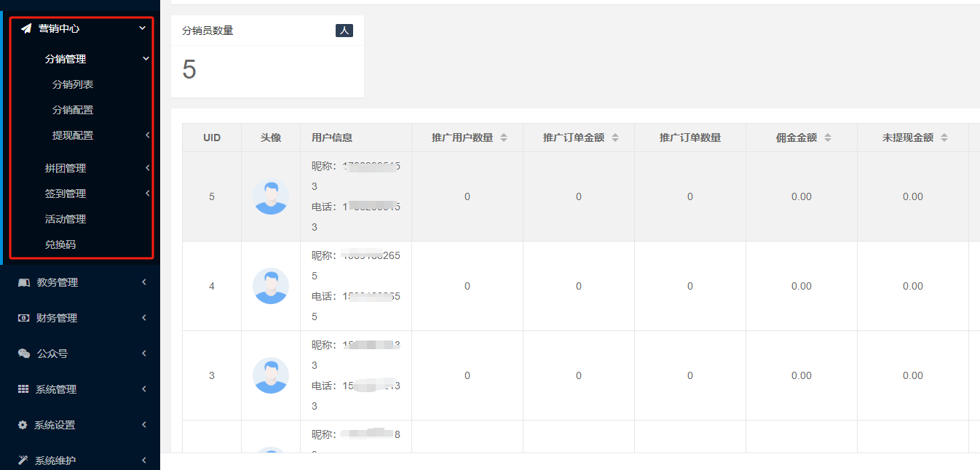Screen dimensions: 980x470
Task: Sort table by 佣金金额 arrows
Action: [x=828, y=138]
